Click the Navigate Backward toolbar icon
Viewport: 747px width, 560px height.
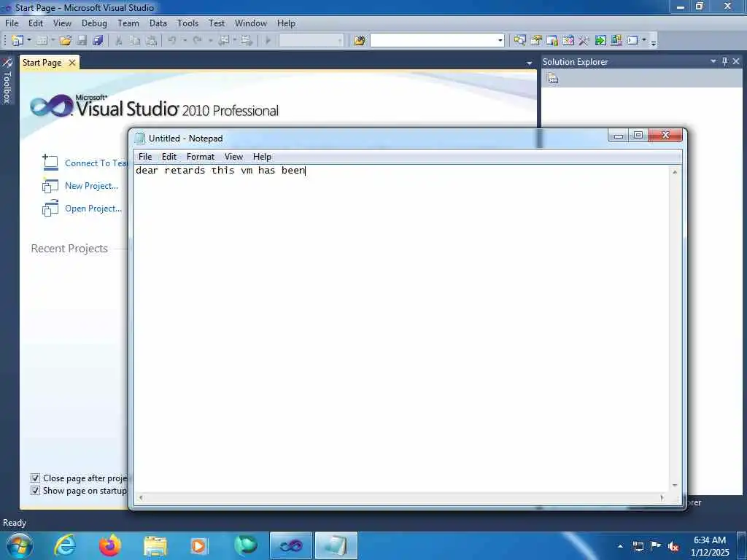223,41
